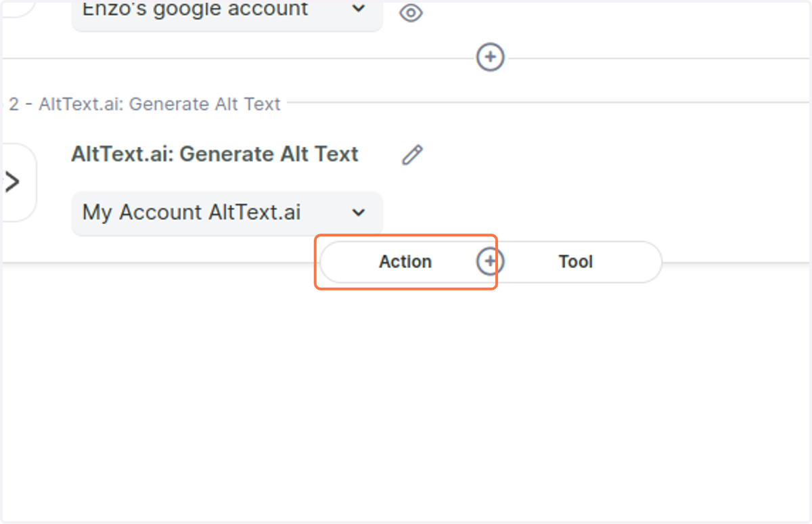Click the plus icon between Action and Tool
The height and width of the screenshot is (524, 812).
[491, 261]
